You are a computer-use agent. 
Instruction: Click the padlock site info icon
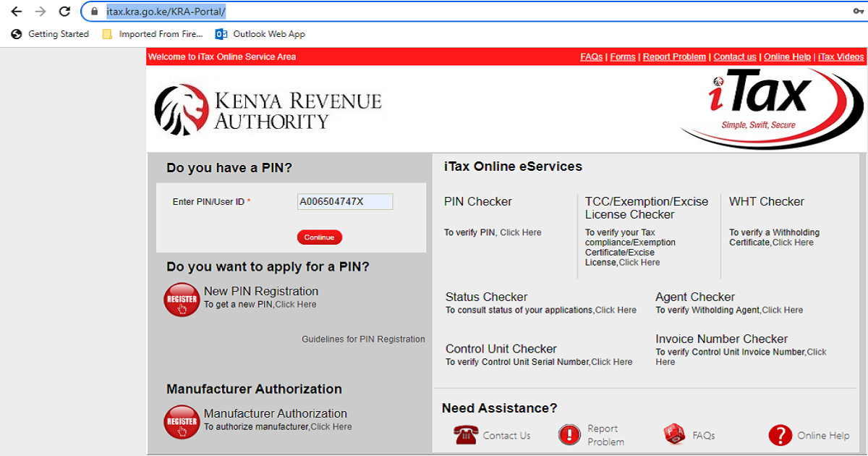tap(93, 12)
